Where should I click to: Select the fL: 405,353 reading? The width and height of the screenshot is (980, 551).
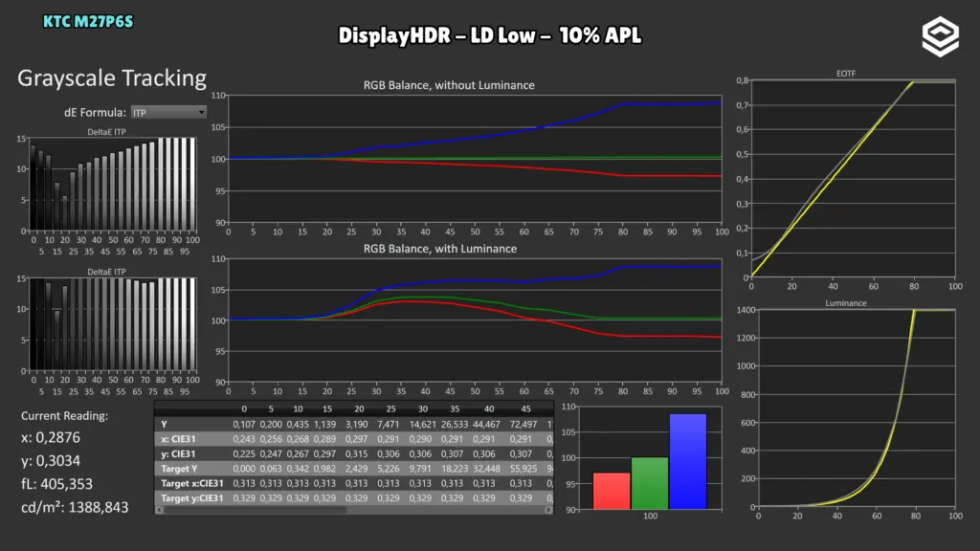point(56,483)
